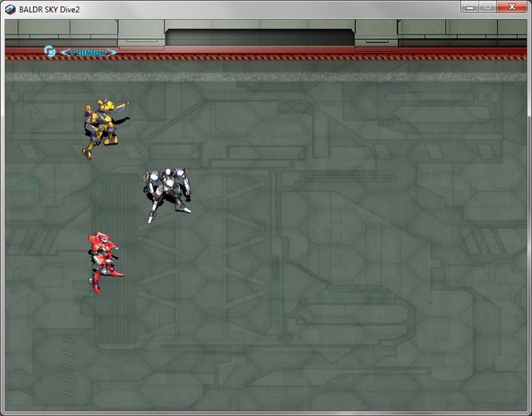Click the cyan circular status icon

click(50, 52)
